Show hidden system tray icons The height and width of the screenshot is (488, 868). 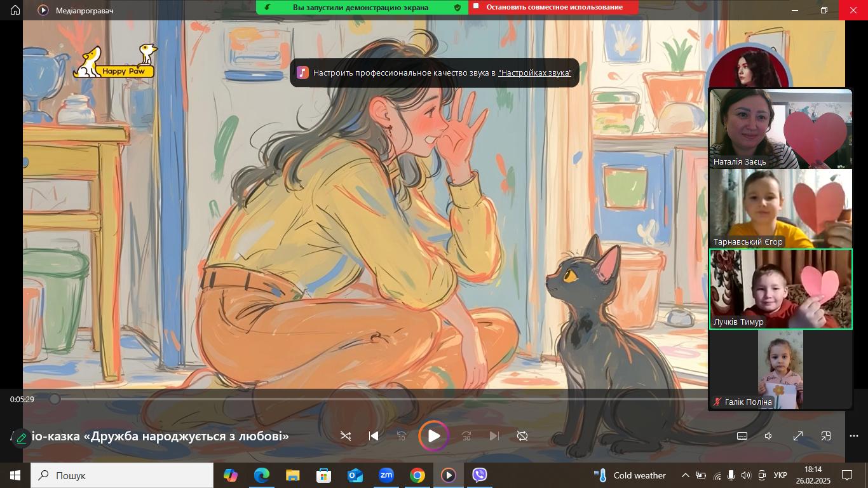coord(685,475)
